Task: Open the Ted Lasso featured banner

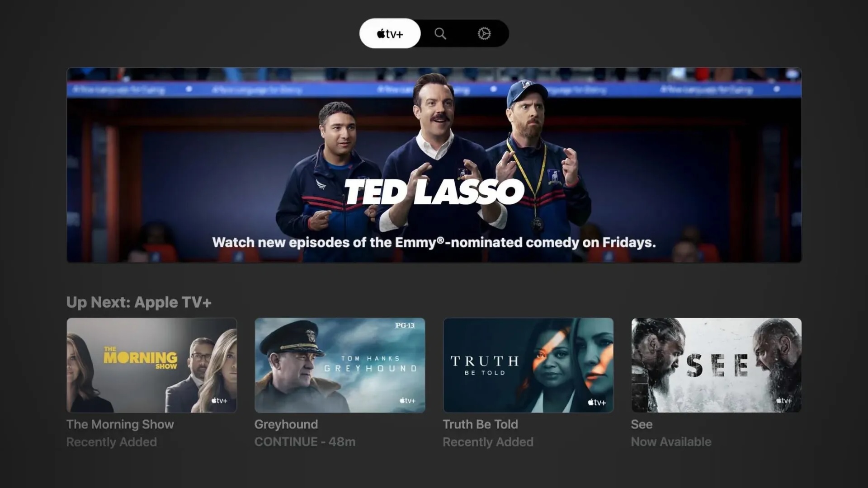Action: [x=434, y=165]
